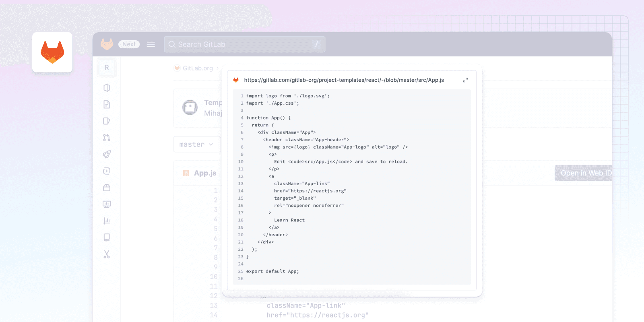Screen dimensions: 644x322
Task: Click the project avatar image
Action: [190, 107]
